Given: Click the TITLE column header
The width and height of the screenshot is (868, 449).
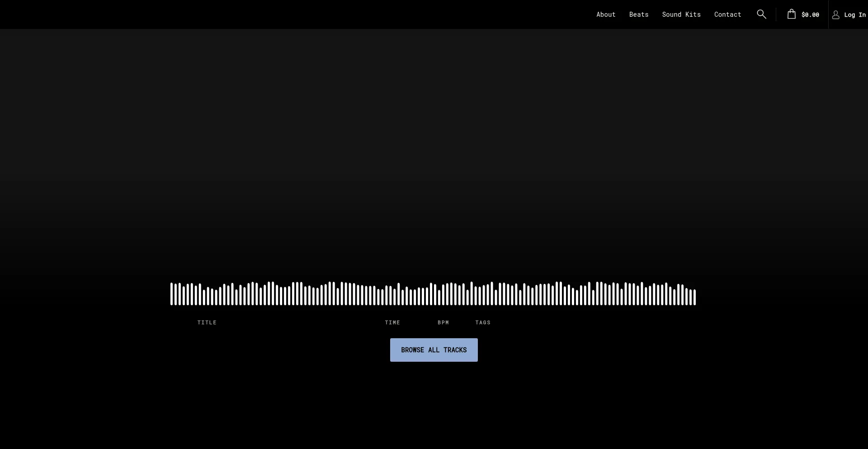Looking at the screenshot, I should click(207, 322).
